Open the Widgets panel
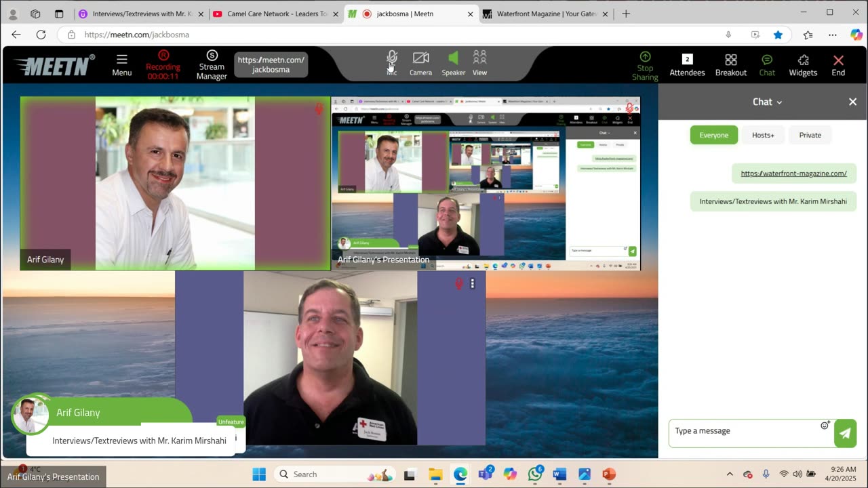 (x=803, y=65)
